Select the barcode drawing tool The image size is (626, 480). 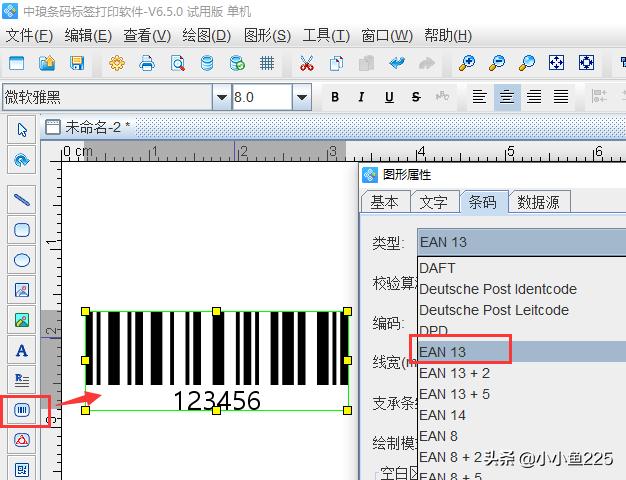[22, 410]
